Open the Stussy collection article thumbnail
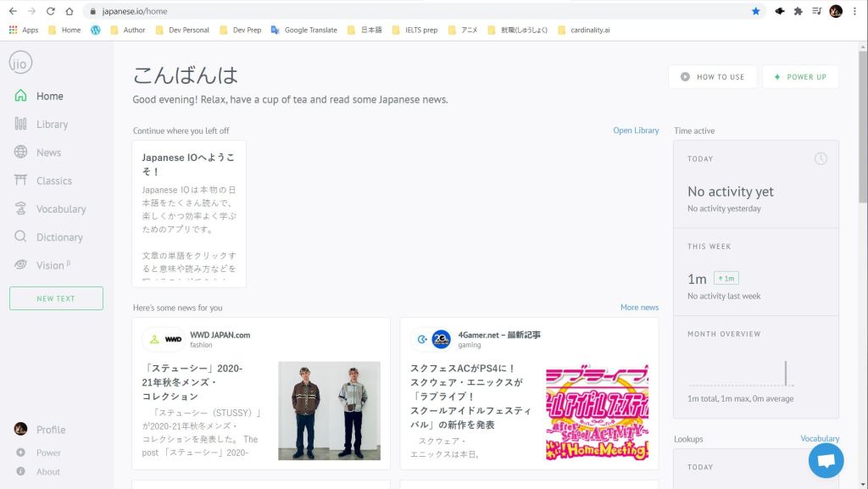The width and height of the screenshot is (868, 489). click(x=329, y=410)
